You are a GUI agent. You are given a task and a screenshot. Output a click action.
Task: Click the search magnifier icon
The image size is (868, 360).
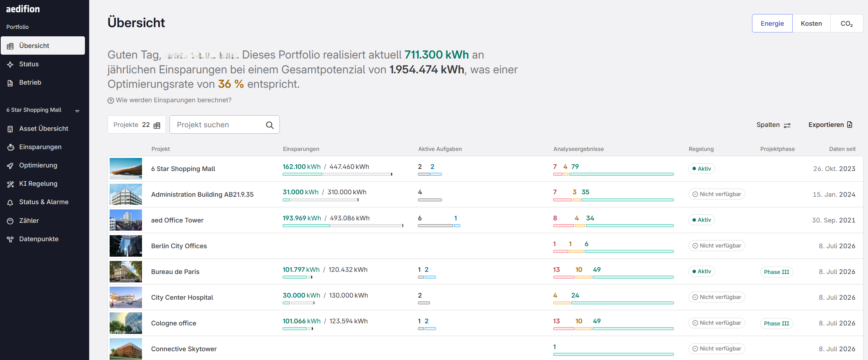click(x=270, y=125)
